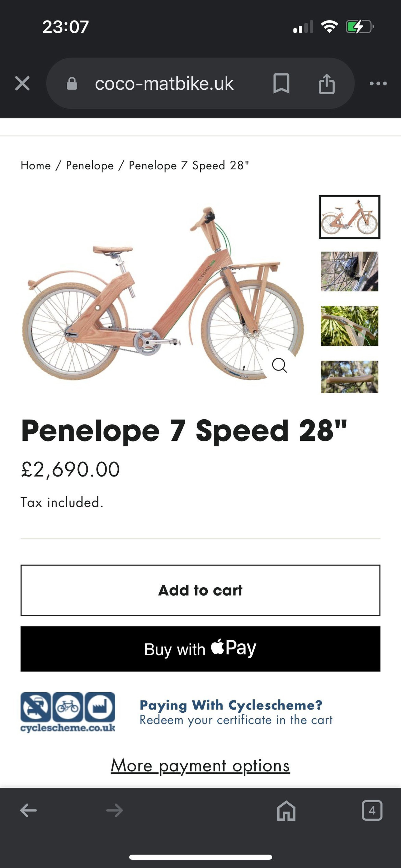Tap the bookmark icon in address bar
401x868 pixels.
[x=281, y=83]
